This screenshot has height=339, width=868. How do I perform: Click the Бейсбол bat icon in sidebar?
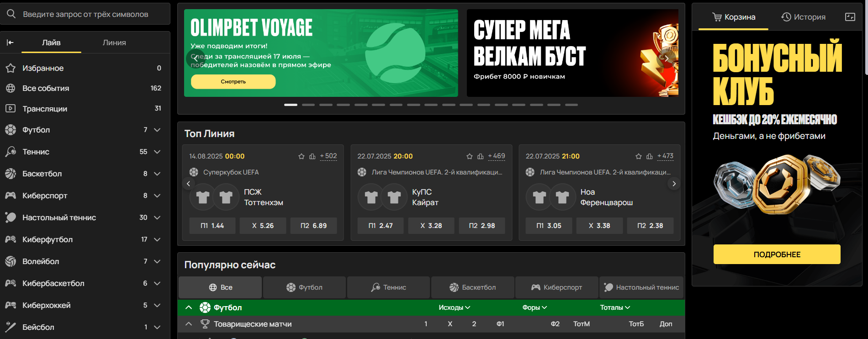click(x=11, y=327)
